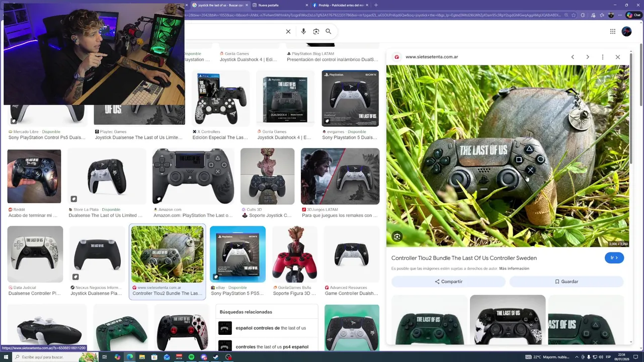The height and width of the screenshot is (362, 644).
Task: Open the Más información copyright link
Action: (x=514, y=268)
